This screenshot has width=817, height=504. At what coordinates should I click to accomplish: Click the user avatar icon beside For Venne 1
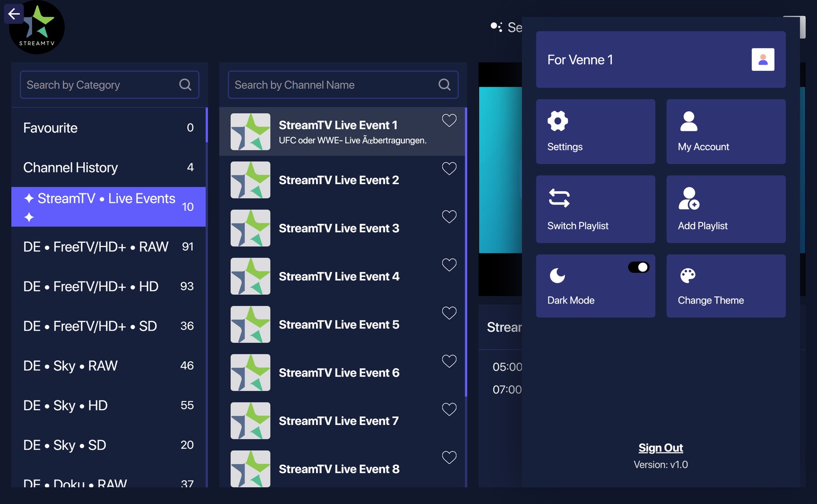tap(763, 60)
